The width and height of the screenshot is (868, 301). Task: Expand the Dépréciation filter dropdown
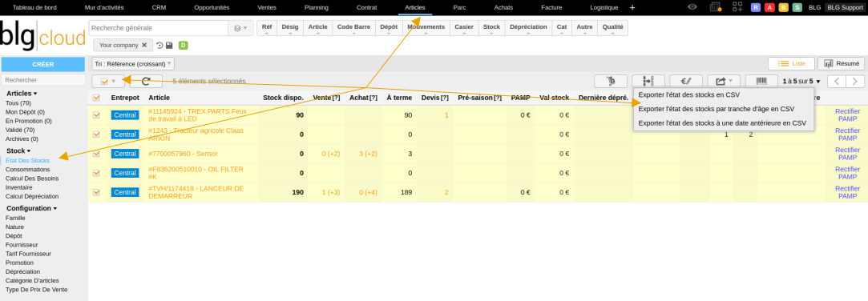[528, 28]
